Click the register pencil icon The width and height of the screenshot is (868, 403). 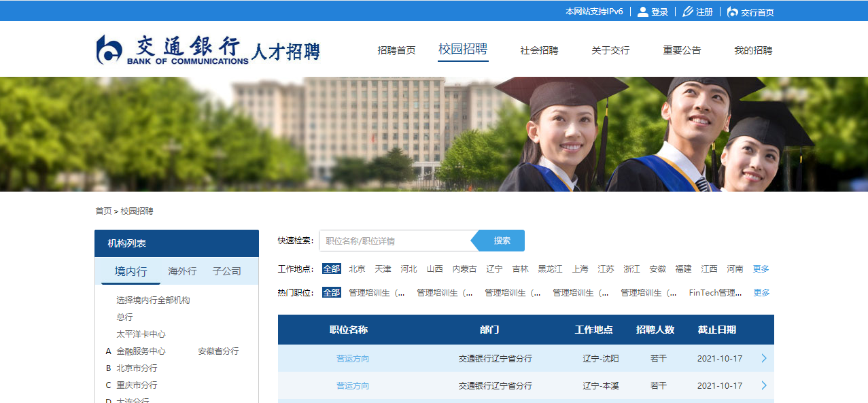(687, 12)
